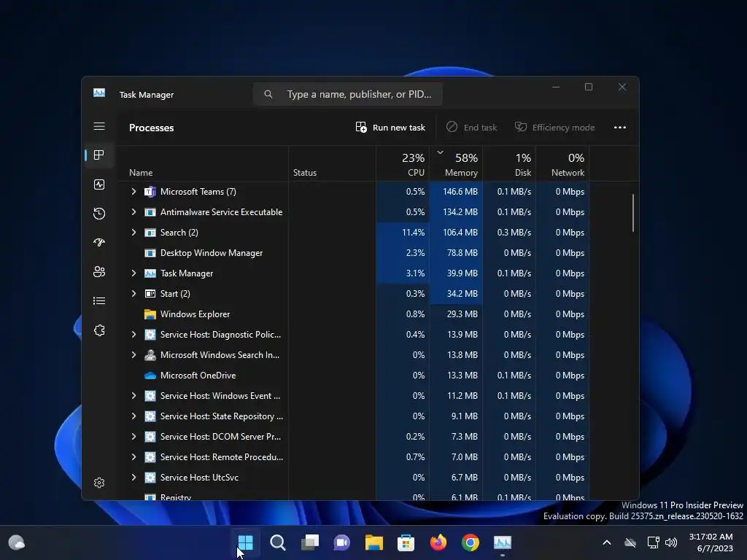Open the weather widget on taskbar
The height and width of the screenshot is (560, 747).
pos(17,542)
